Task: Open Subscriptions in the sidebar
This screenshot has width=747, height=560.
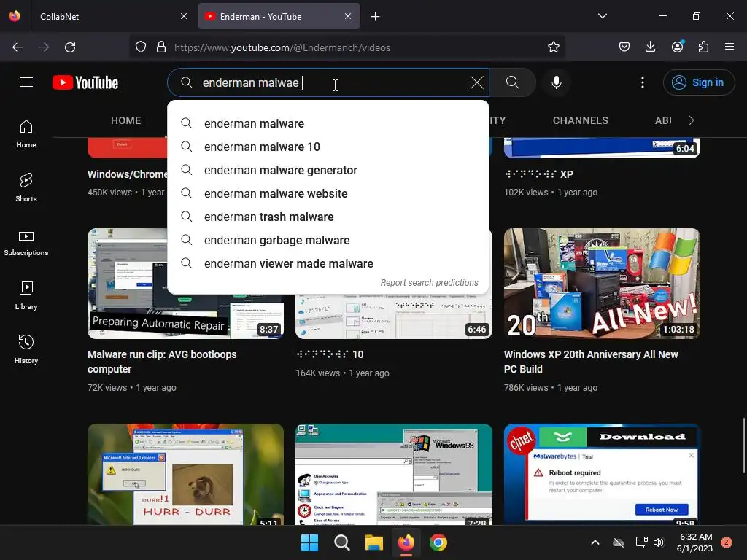Action: pyautogui.click(x=26, y=241)
